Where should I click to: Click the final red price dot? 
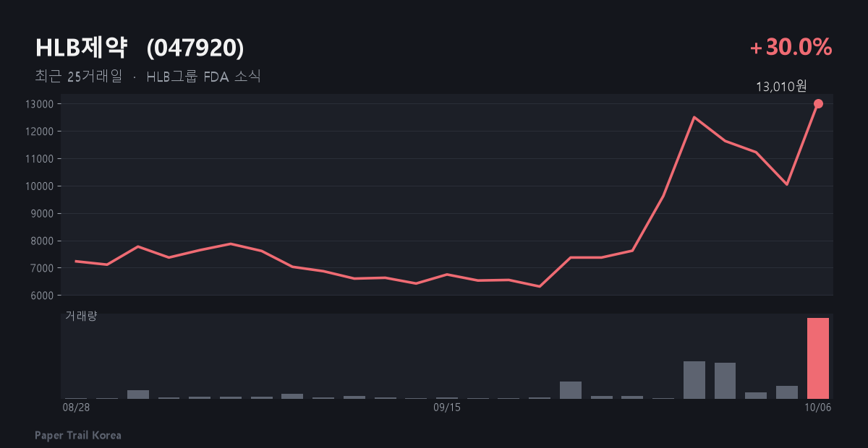[x=818, y=103]
